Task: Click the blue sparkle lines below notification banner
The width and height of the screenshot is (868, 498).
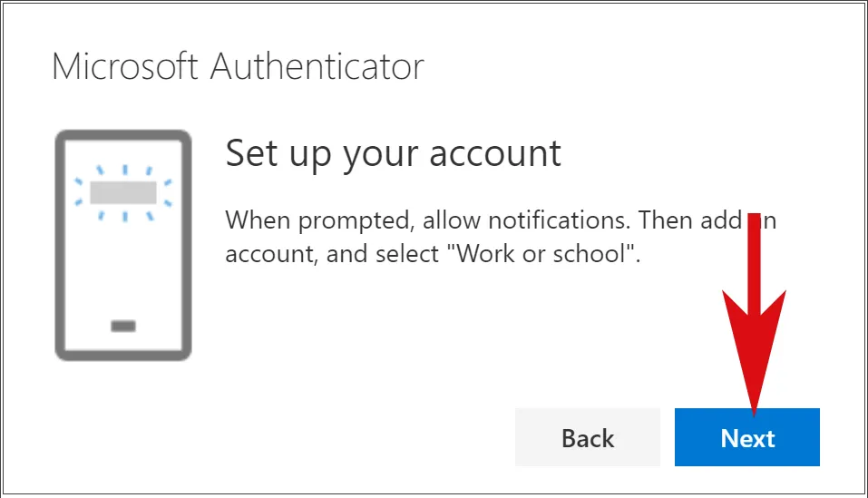Action: (x=124, y=214)
